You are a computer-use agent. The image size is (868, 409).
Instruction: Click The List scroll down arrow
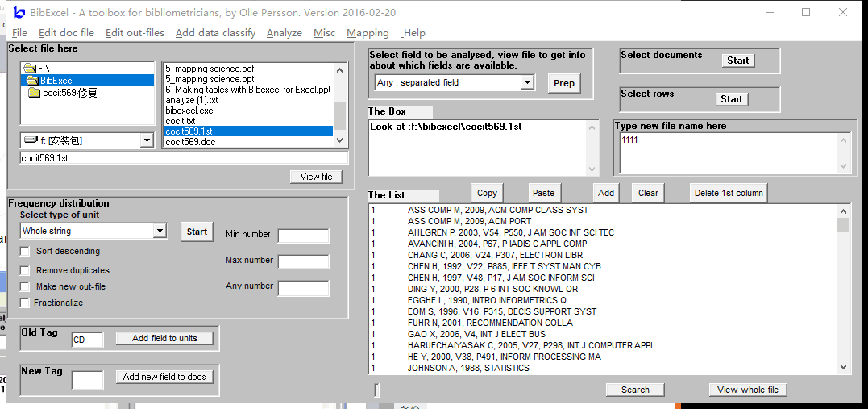[x=843, y=366]
